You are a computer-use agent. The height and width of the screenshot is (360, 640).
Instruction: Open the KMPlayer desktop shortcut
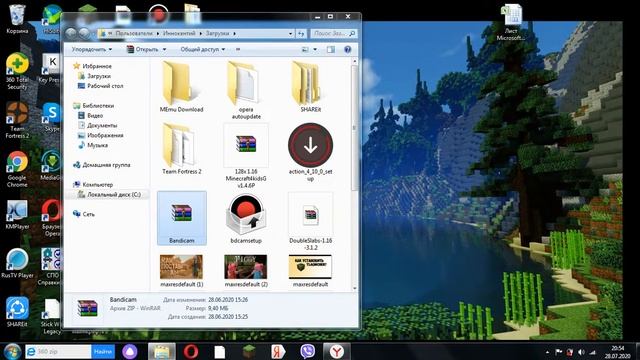(x=17, y=215)
